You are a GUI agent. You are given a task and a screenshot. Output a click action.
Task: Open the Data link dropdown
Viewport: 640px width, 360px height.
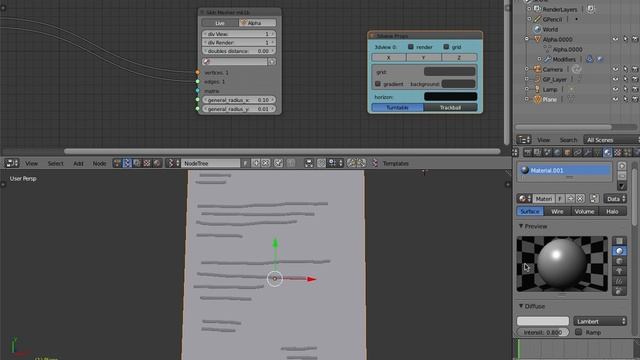615,199
